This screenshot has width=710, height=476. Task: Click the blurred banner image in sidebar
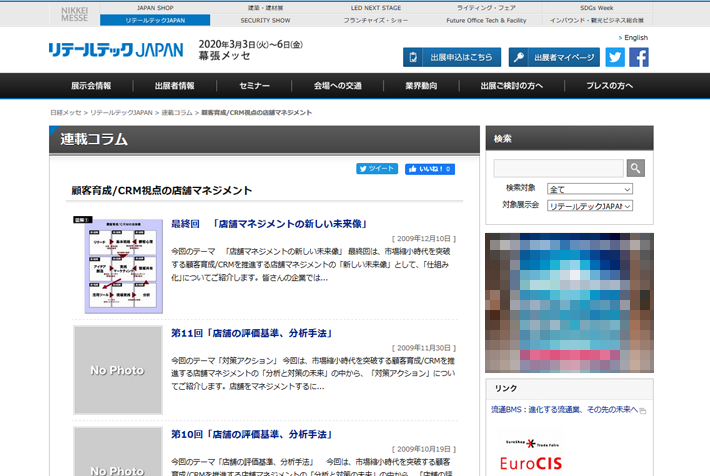coord(569,303)
